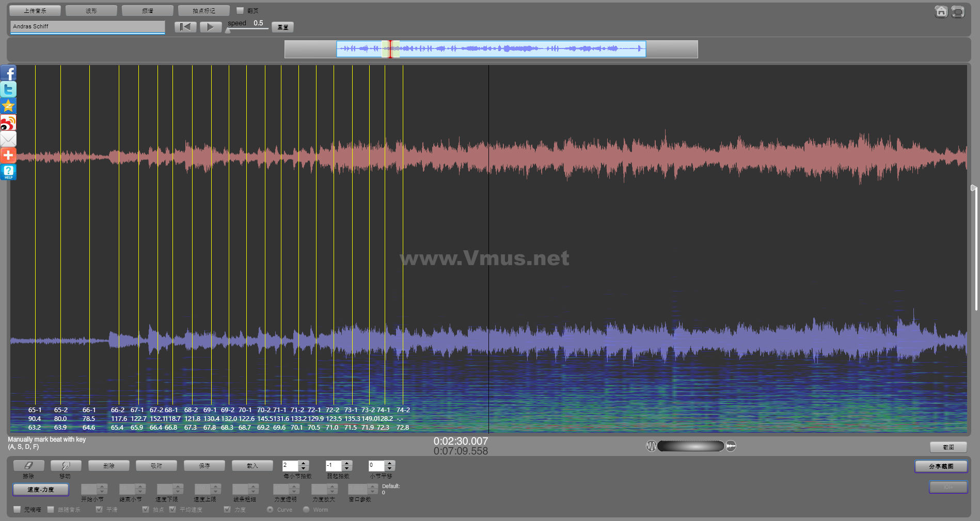Screen dimensions: 980x521
Task: Skip back to the start of the track
Action: tap(185, 27)
